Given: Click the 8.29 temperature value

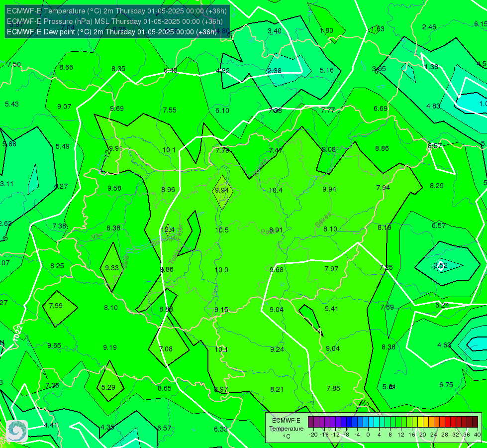Looking at the screenshot, I should (437, 186).
